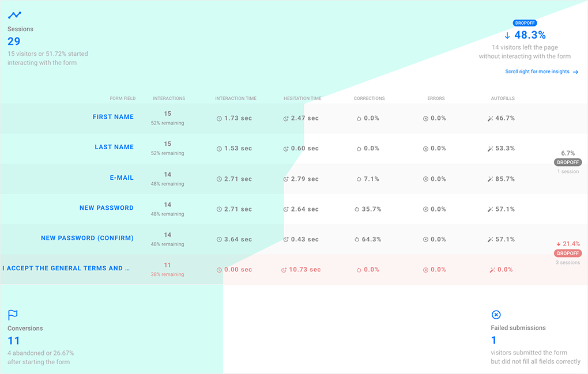
Task: Click autofill wand in New Password (Confirm) row
Action: [490, 240]
